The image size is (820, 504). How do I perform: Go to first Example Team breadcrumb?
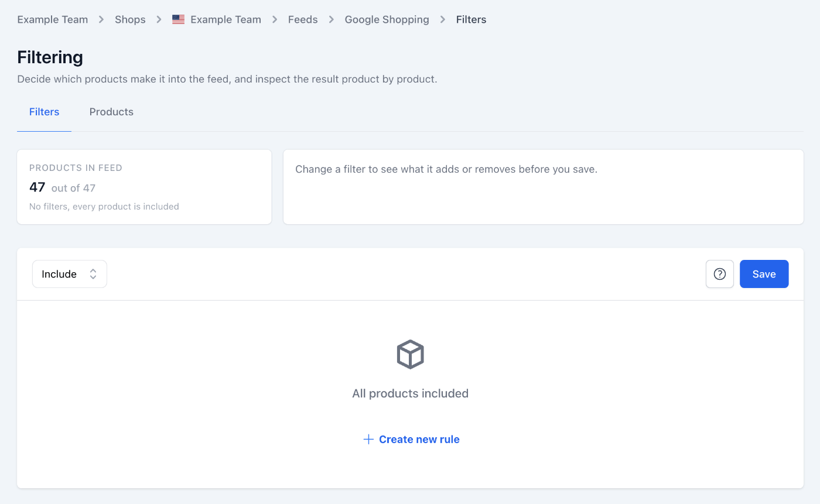point(53,19)
